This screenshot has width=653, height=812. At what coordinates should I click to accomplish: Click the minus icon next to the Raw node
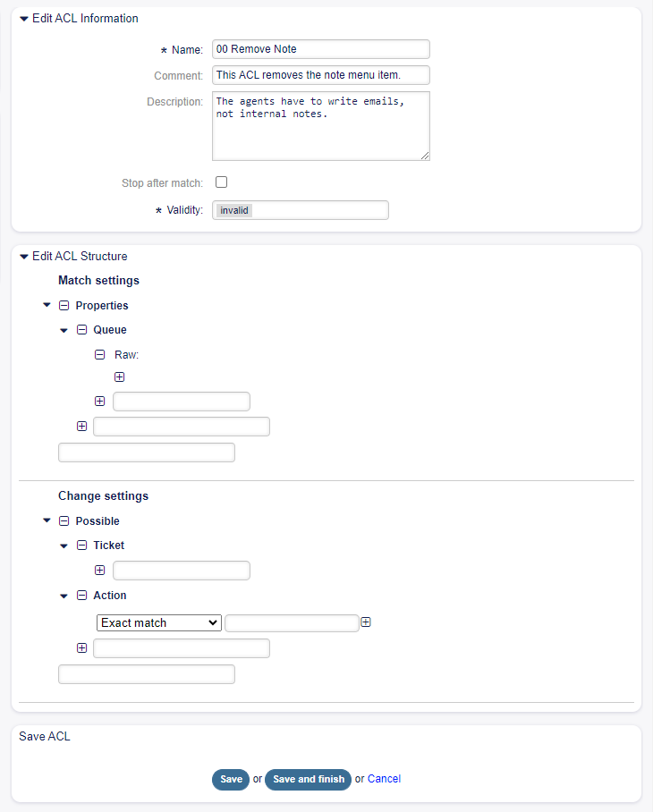[x=99, y=354]
